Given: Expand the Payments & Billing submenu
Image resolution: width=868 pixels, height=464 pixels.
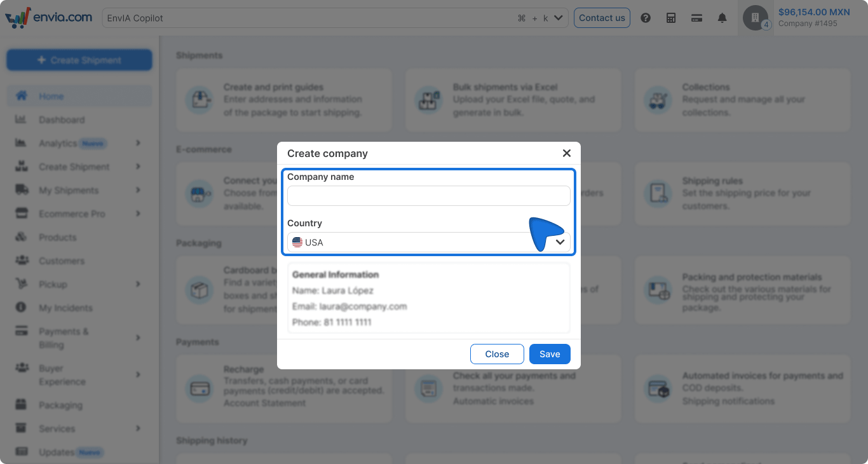Looking at the screenshot, I should pyautogui.click(x=138, y=338).
